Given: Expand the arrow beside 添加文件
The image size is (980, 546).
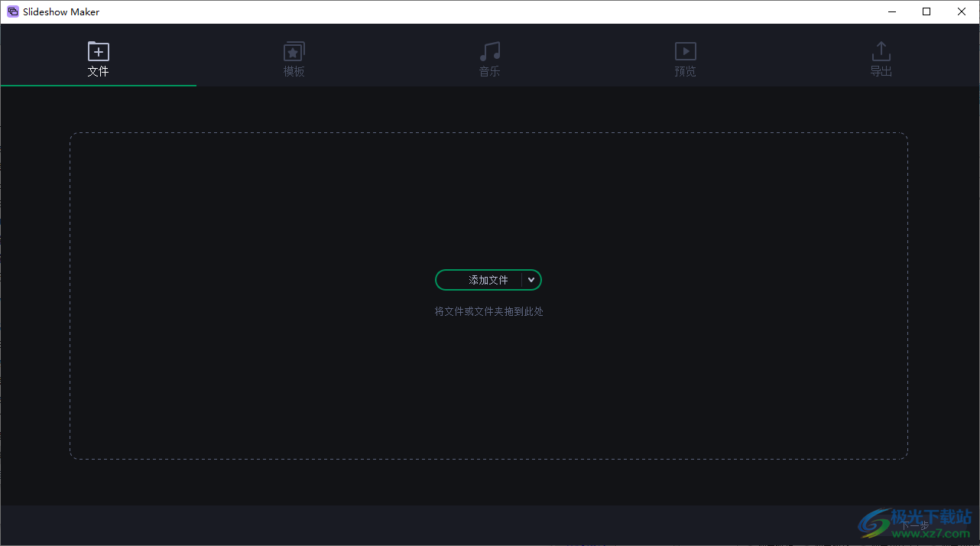Looking at the screenshot, I should click(531, 280).
